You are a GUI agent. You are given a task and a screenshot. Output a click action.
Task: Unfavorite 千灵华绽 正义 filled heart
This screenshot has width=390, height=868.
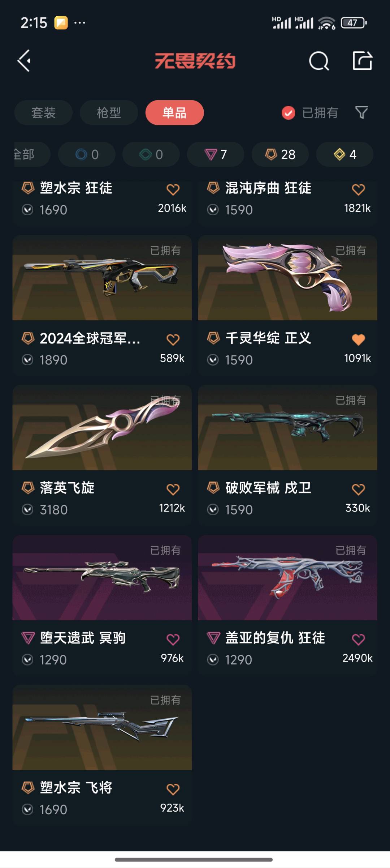[x=358, y=339]
